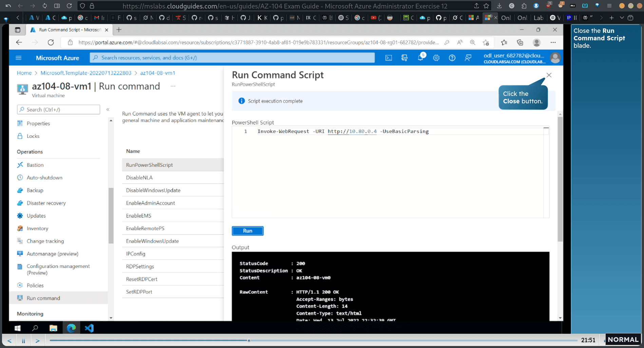Close the Run Command Script blade
The image size is (644, 348).
pyautogui.click(x=549, y=75)
